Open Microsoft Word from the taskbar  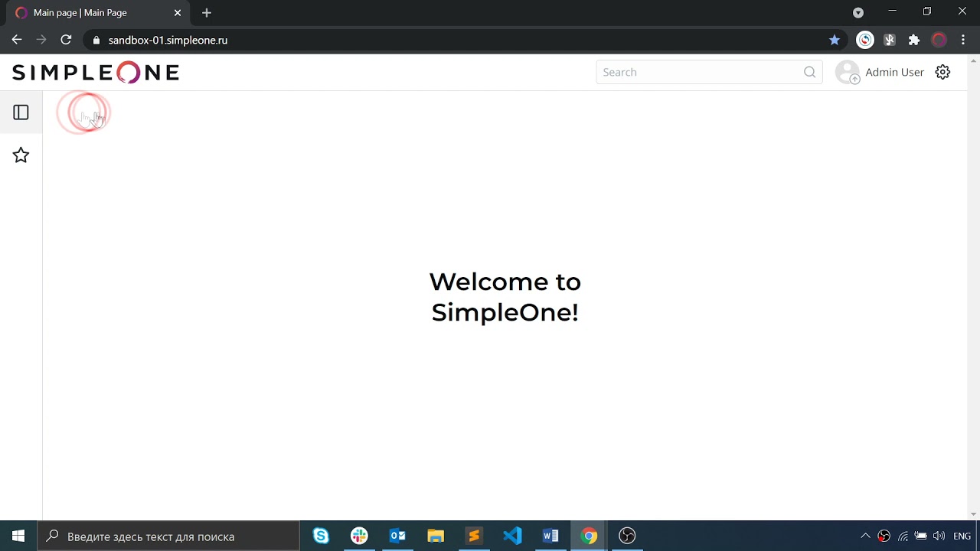click(550, 536)
